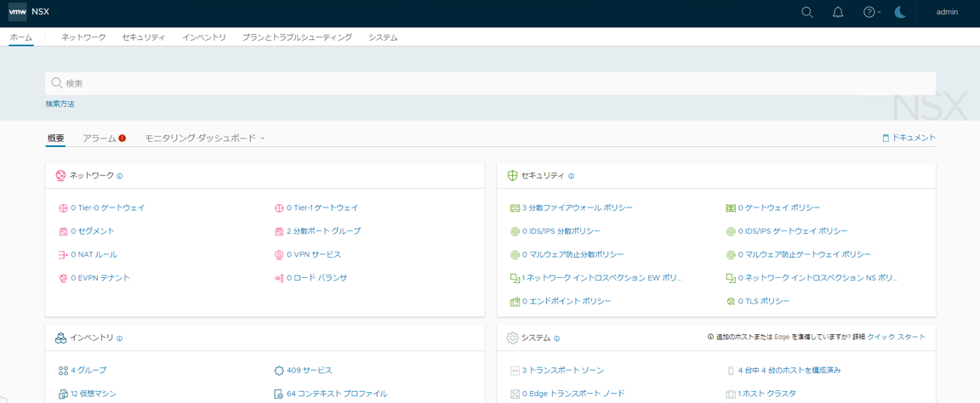Open the システム top menu
The image size is (980, 403).
[x=383, y=37]
